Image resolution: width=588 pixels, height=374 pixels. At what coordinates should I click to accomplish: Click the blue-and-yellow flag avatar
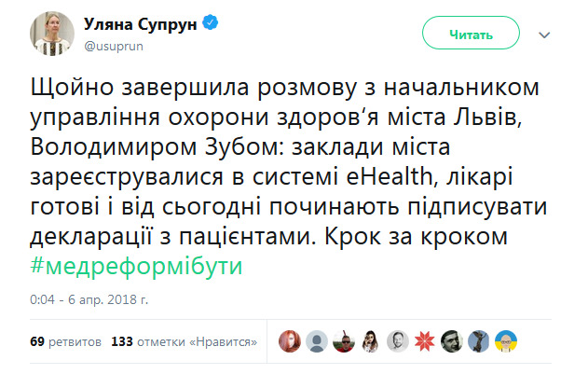(x=506, y=341)
